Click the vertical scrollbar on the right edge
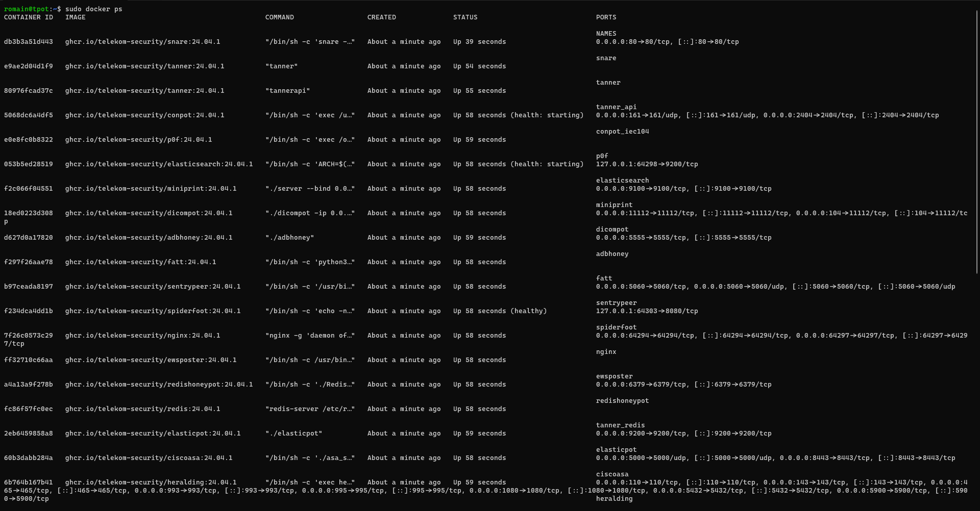This screenshot has width=980, height=511. click(x=976, y=143)
